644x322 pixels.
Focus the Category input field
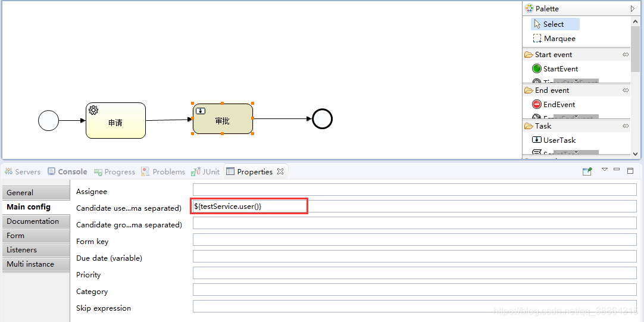point(415,289)
